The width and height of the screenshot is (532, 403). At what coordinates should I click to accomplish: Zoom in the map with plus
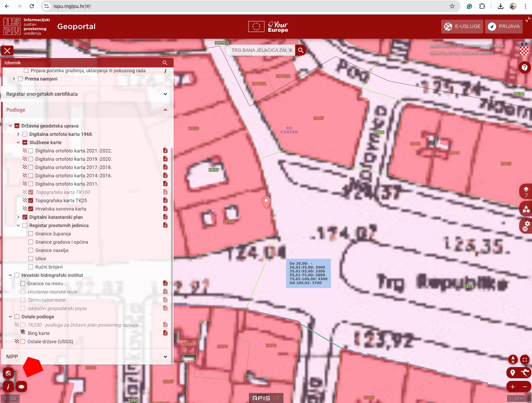tap(513, 387)
